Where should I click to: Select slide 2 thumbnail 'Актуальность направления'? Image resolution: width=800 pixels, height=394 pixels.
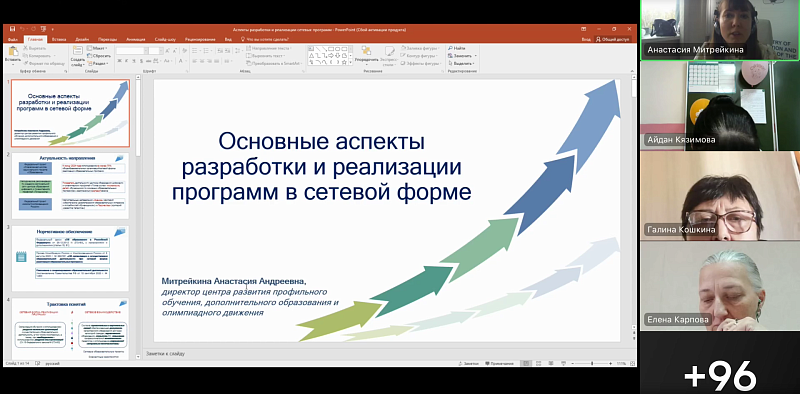(x=70, y=186)
